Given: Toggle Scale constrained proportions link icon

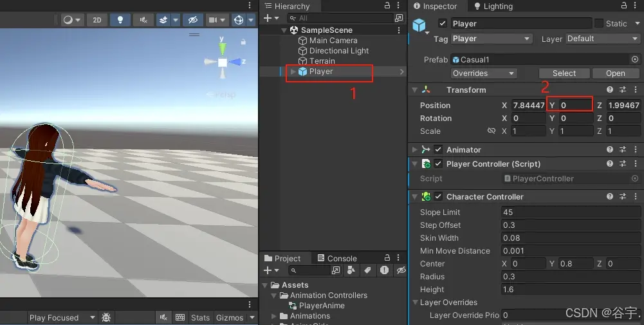Looking at the screenshot, I should (492, 131).
